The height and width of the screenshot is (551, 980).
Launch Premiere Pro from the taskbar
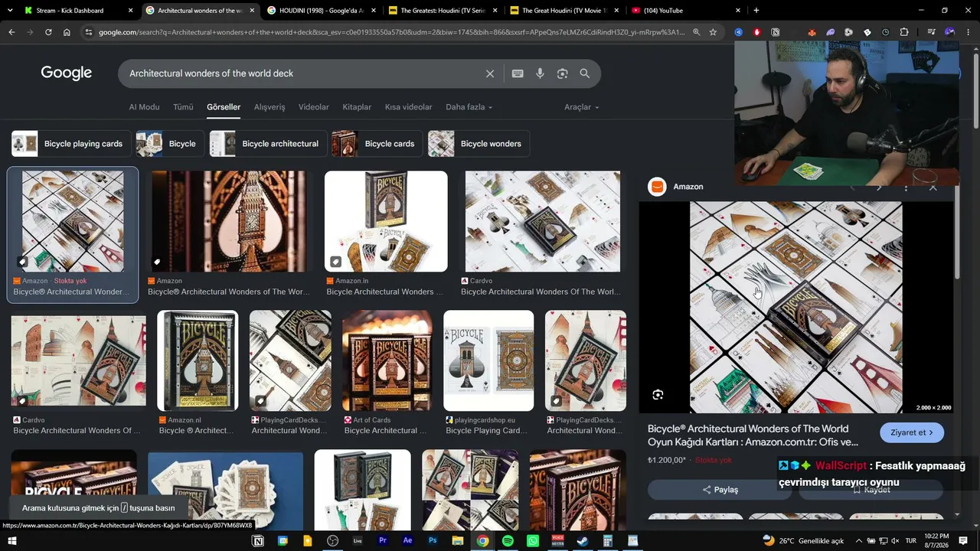pos(383,541)
